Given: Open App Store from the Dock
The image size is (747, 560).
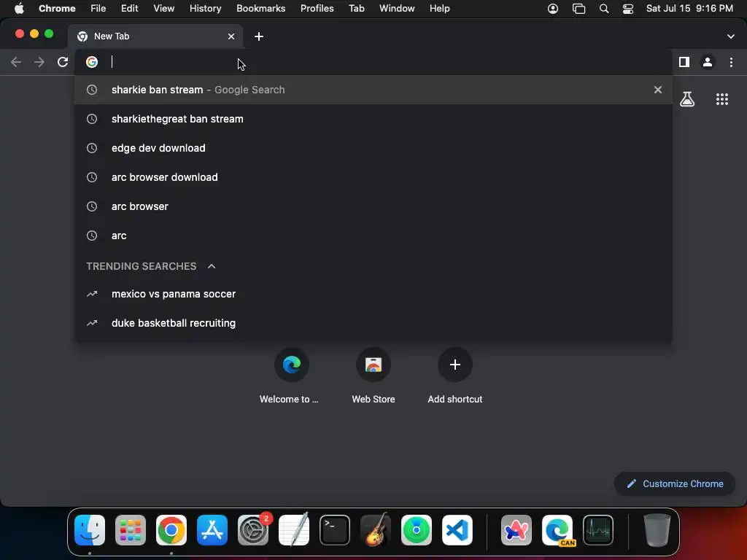Looking at the screenshot, I should pyautogui.click(x=212, y=530).
